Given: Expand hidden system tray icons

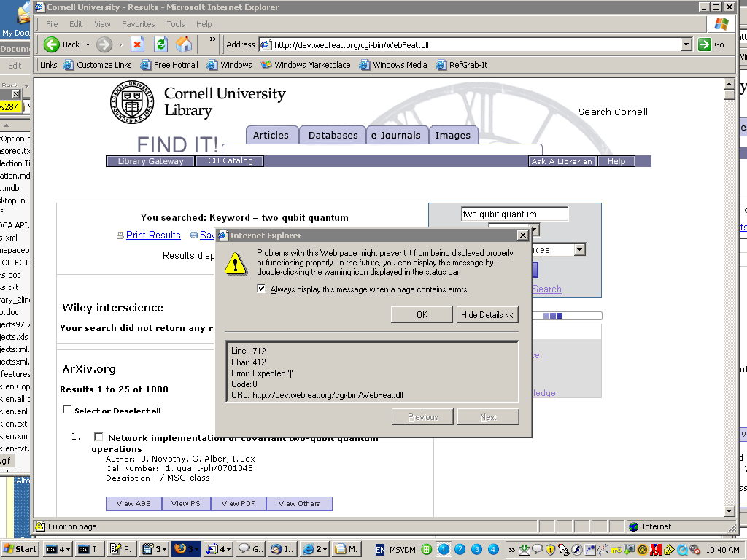Looking at the screenshot, I should click(511, 550).
